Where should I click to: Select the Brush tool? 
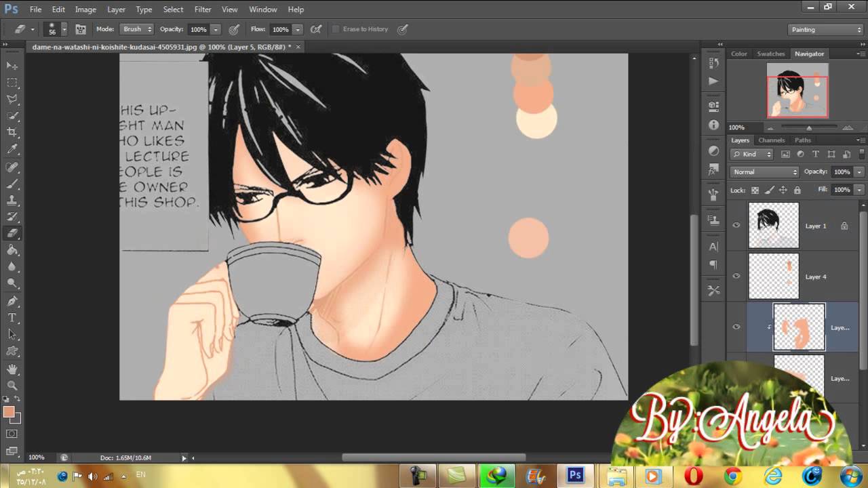click(x=12, y=184)
